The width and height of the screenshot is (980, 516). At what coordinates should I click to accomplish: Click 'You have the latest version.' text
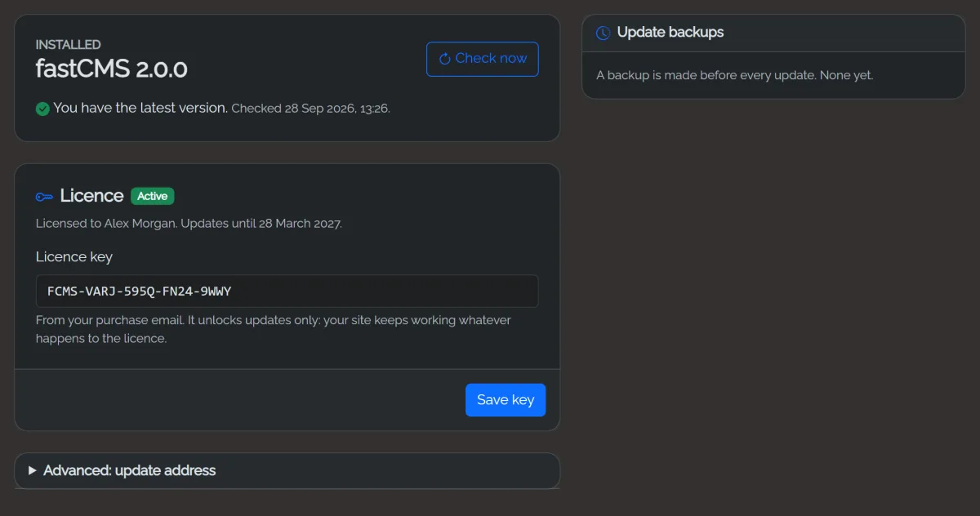140,108
